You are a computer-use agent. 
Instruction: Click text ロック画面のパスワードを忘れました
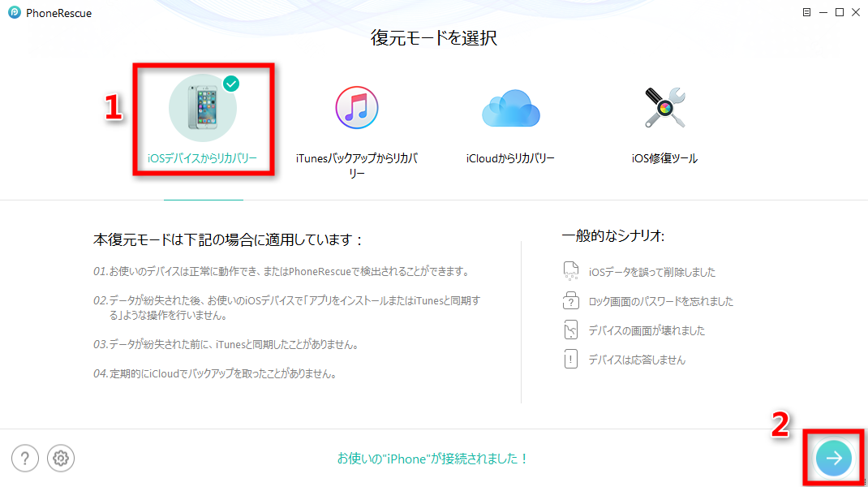(x=660, y=301)
